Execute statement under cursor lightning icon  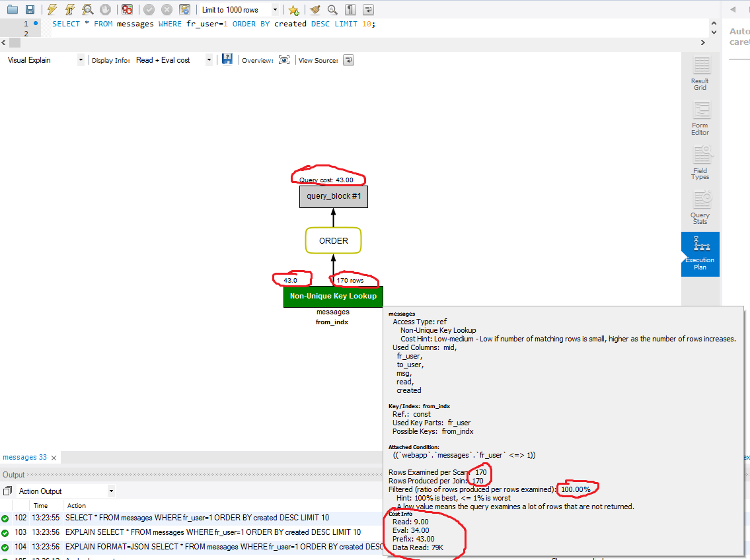click(70, 9)
